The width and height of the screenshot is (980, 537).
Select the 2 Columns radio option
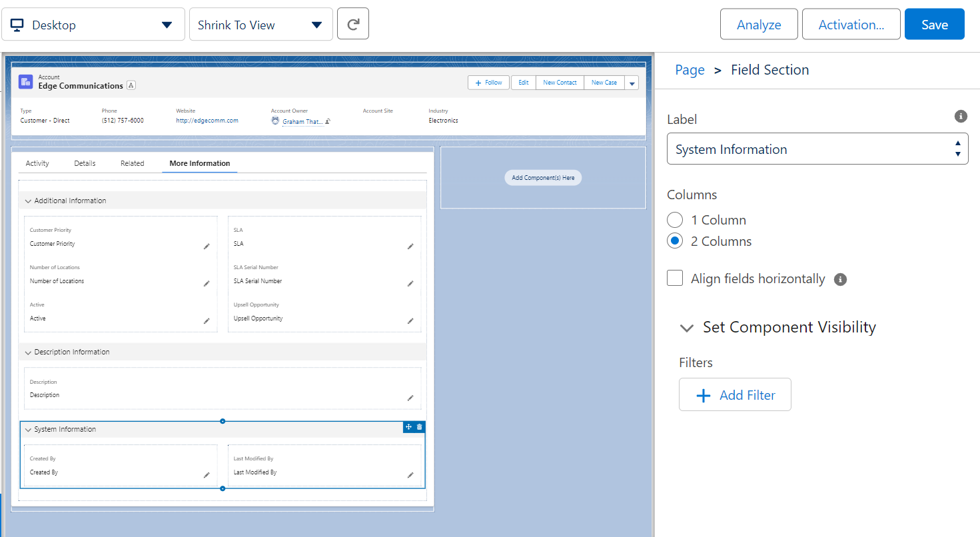675,241
